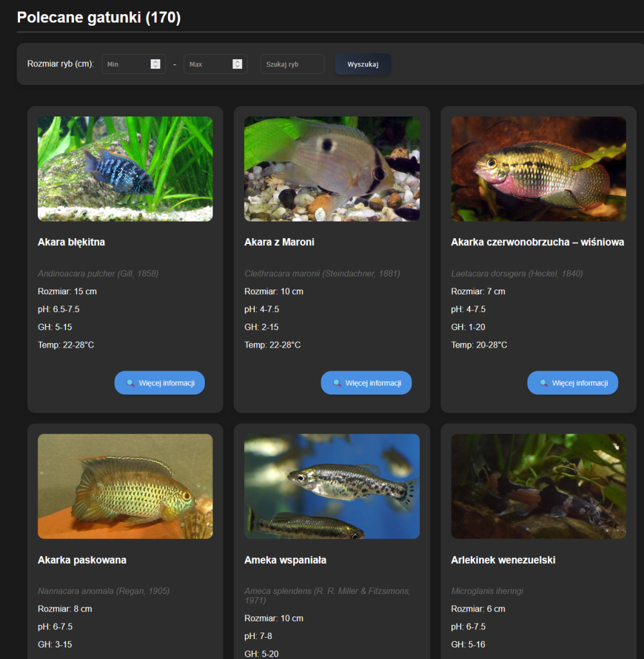Click the Akarka paskowana image
This screenshot has width=644, height=659.
125,486
